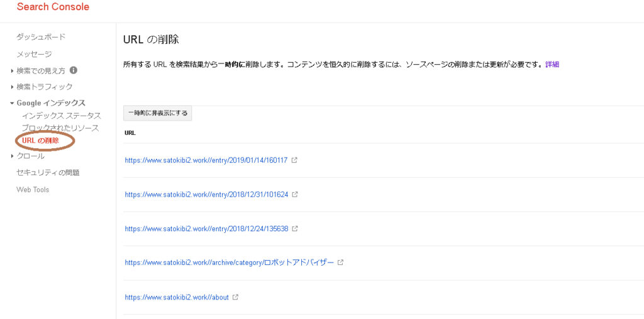Open Web Tools in the sidebar
Viewport: 644px width, 319px height.
click(x=33, y=190)
